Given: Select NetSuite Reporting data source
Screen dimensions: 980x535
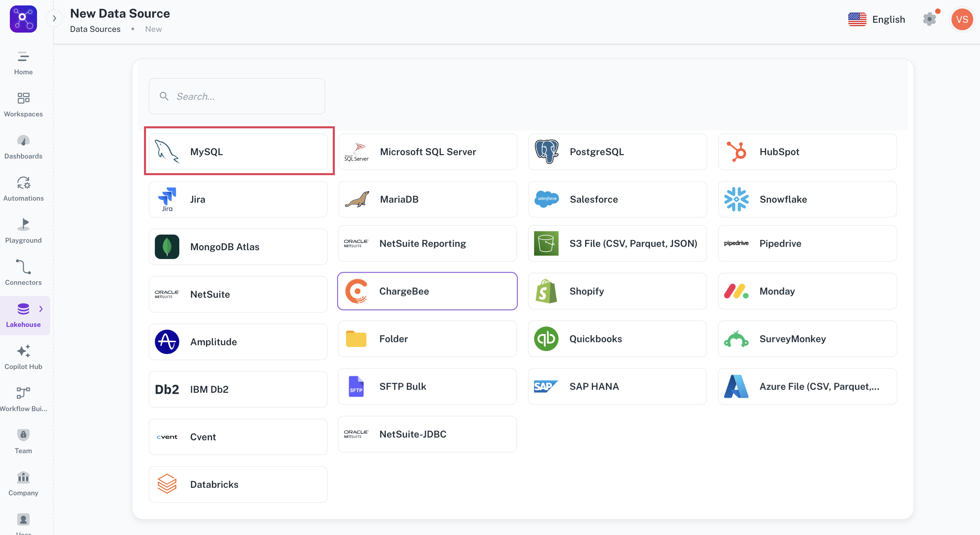Looking at the screenshot, I should (427, 243).
